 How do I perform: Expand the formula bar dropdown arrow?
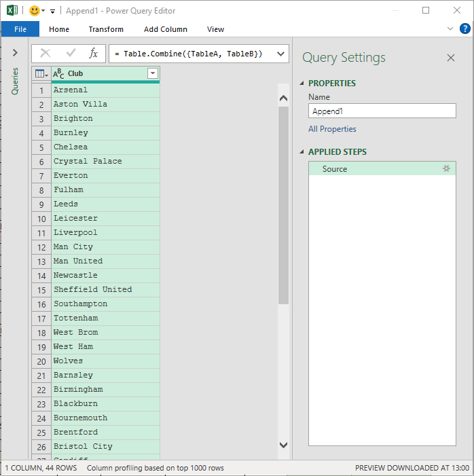click(279, 53)
